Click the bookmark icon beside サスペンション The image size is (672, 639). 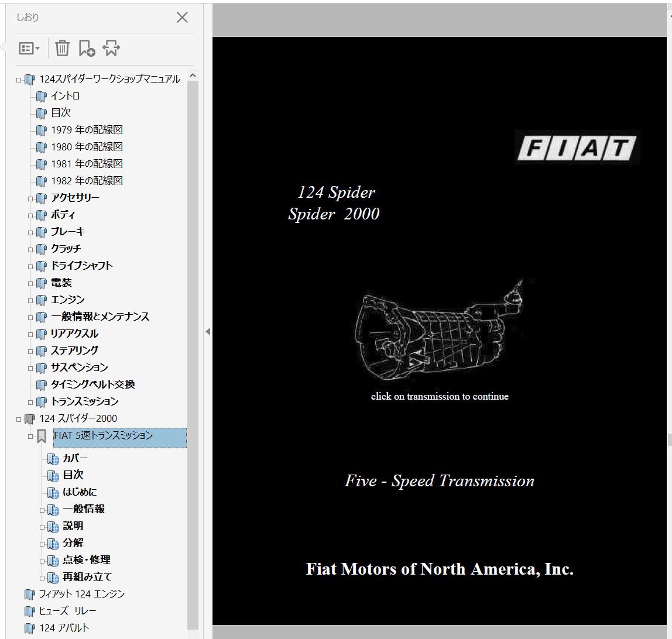click(x=41, y=367)
